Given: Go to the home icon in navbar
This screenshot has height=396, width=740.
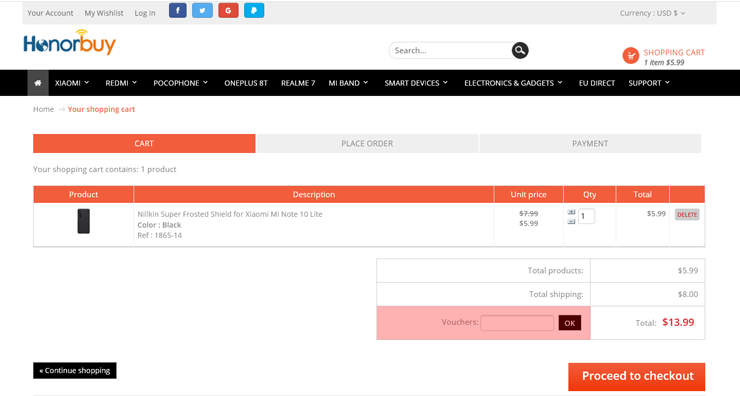Looking at the screenshot, I should [x=38, y=83].
